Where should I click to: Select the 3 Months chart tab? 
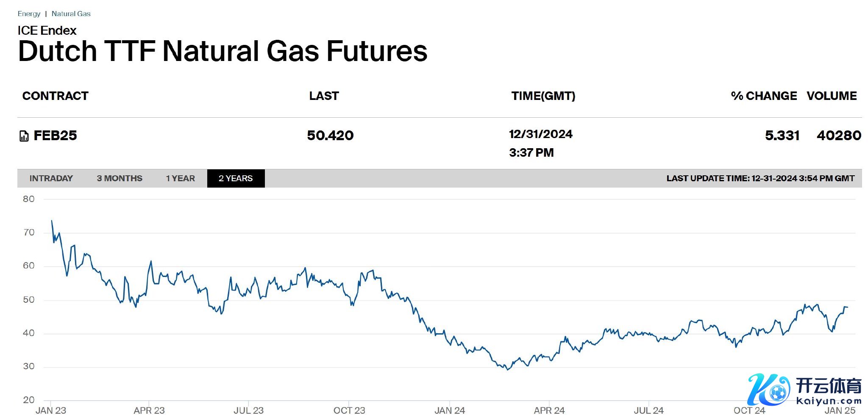120,178
